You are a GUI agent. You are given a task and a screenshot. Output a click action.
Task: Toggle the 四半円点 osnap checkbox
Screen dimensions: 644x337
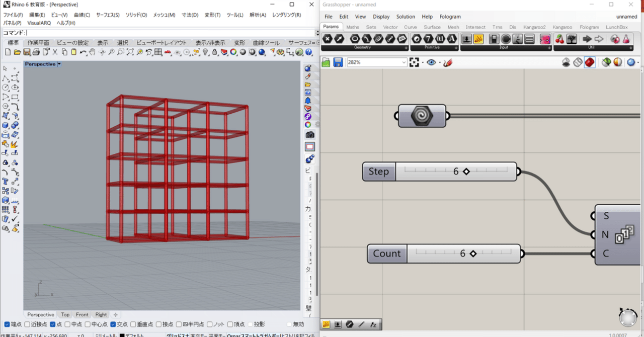click(178, 324)
